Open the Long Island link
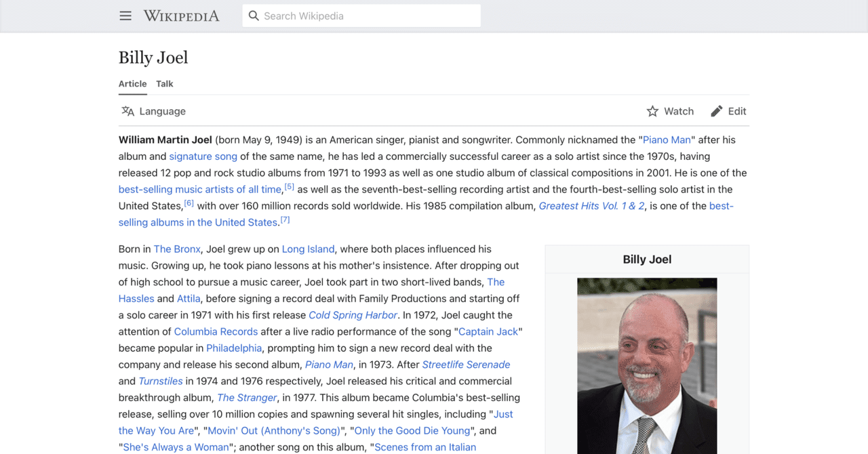The image size is (868, 454). [309, 249]
